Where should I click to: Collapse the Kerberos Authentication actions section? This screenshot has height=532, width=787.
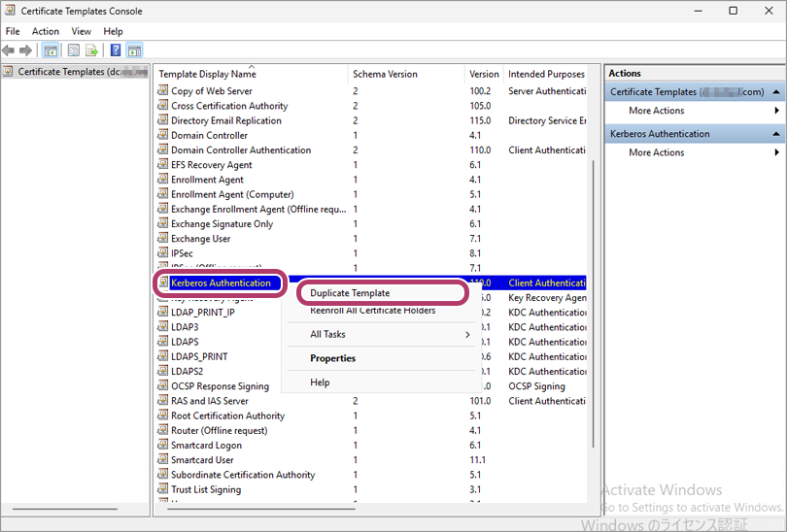pos(776,134)
